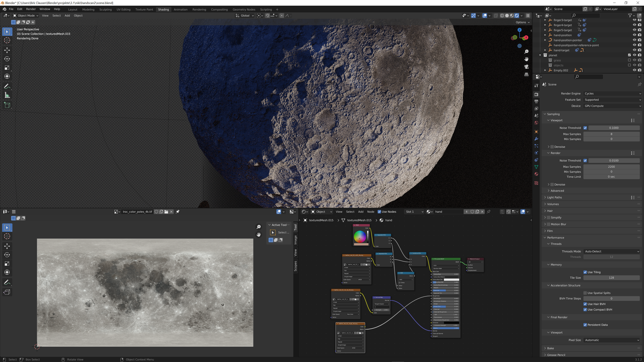Uncheck Persistent Data option
The height and width of the screenshot is (362, 644).
point(585,325)
